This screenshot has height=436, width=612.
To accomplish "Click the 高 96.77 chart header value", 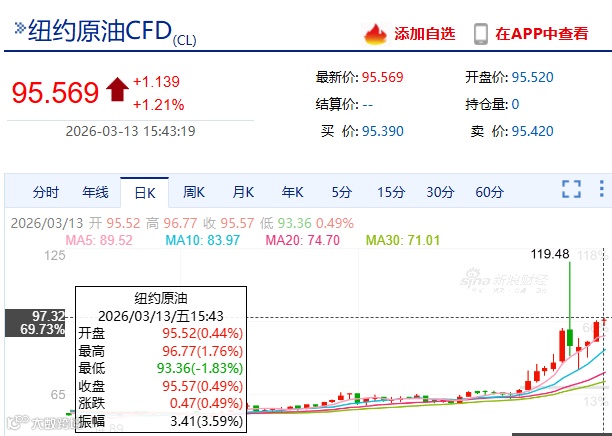I will click(x=172, y=223).
